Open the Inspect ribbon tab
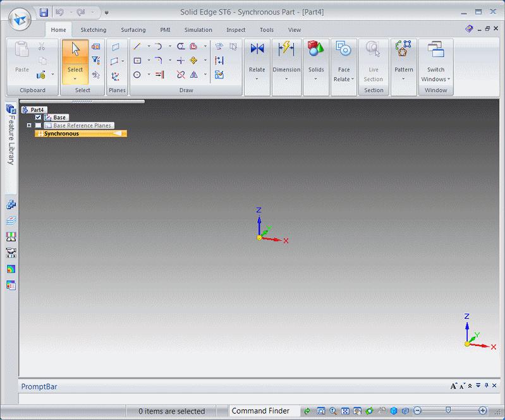The height and width of the screenshot is (420, 505). tap(236, 30)
